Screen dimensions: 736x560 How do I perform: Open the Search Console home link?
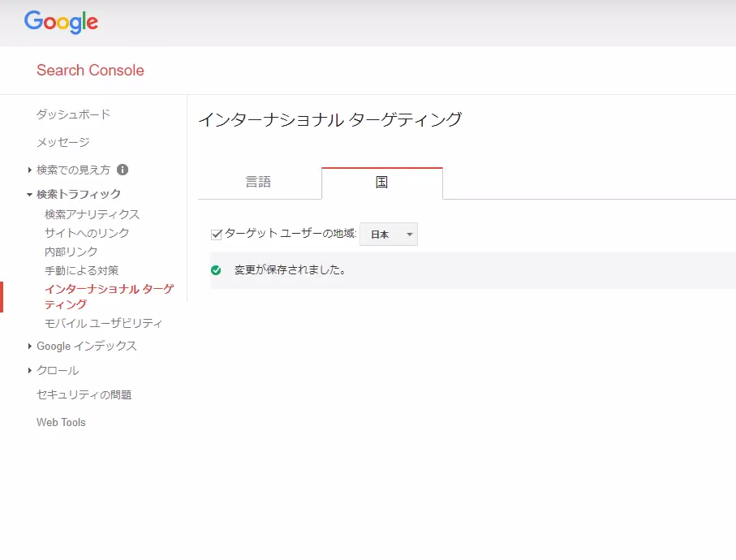pyautogui.click(x=90, y=71)
